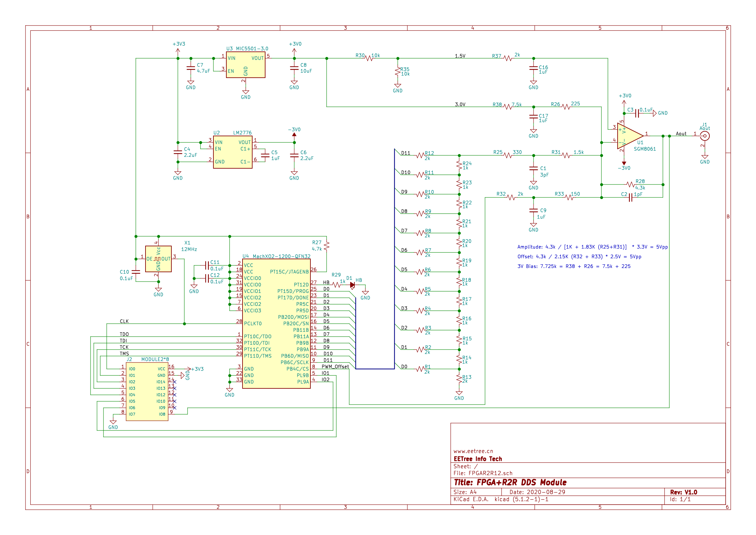Click the 1.5V text note
The height and width of the screenshot is (535, 756).
pyautogui.click(x=460, y=56)
